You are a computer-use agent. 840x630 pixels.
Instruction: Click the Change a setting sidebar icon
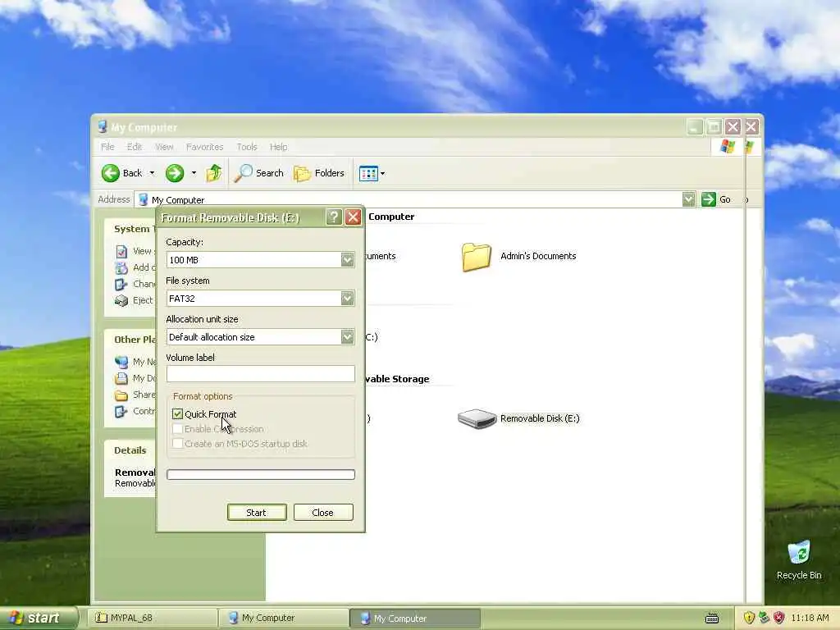[x=121, y=285]
